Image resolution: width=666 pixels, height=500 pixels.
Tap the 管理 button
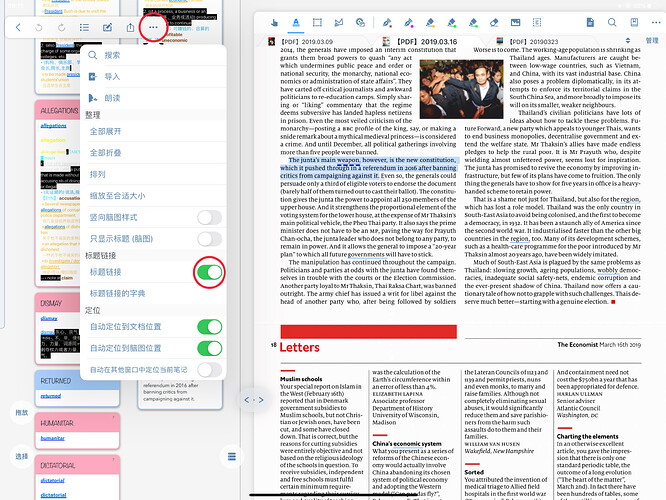click(x=652, y=41)
